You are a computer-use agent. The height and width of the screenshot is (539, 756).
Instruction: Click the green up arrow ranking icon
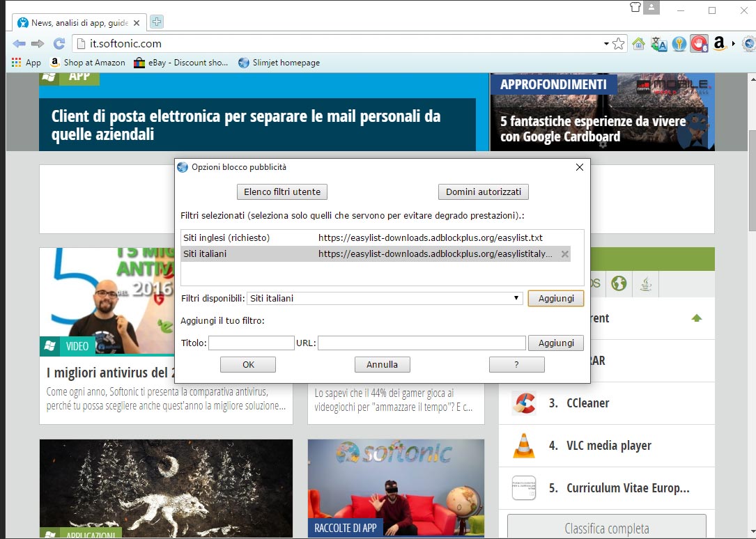tap(696, 318)
